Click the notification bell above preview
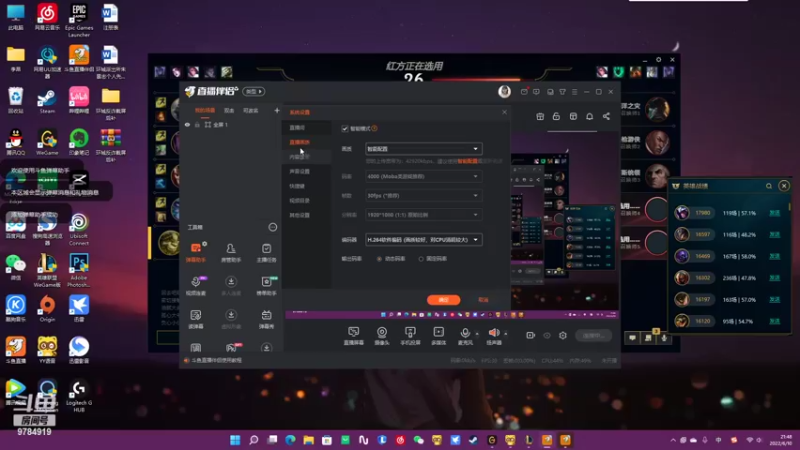The height and width of the screenshot is (450, 800). (589, 116)
